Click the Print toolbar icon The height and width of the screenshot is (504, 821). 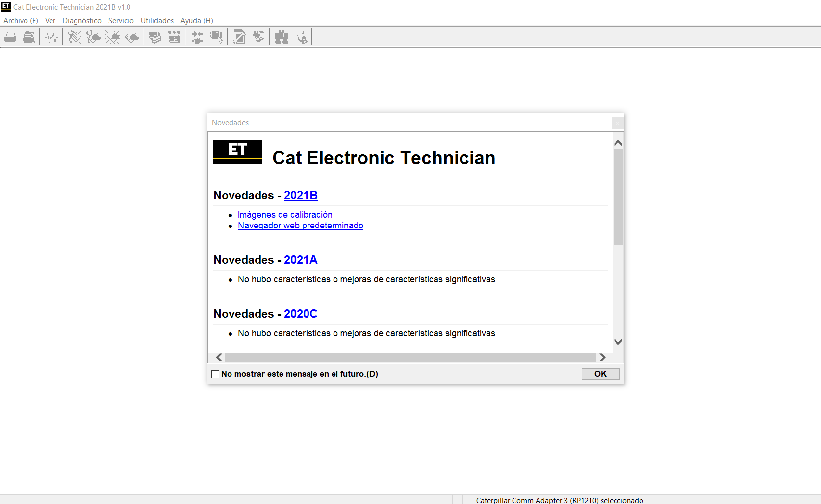(10, 37)
